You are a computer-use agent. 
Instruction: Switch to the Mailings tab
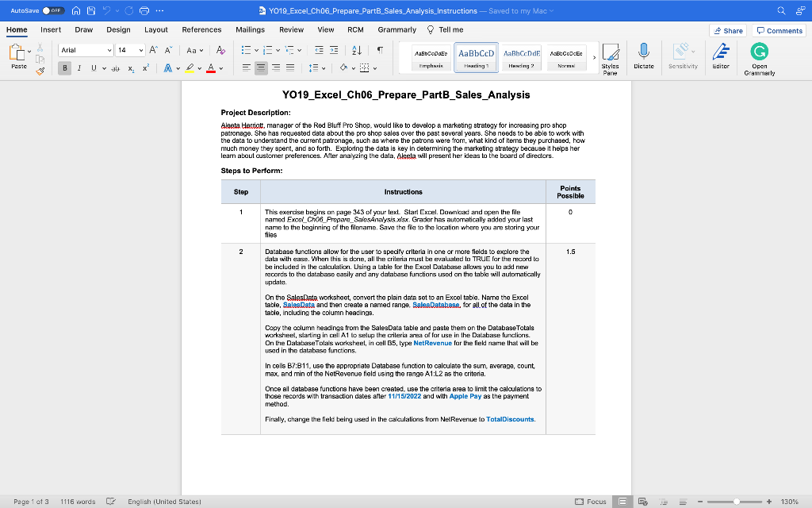(250, 30)
